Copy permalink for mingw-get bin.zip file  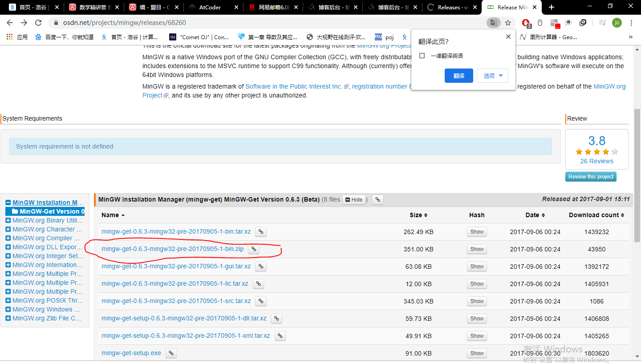(x=254, y=249)
